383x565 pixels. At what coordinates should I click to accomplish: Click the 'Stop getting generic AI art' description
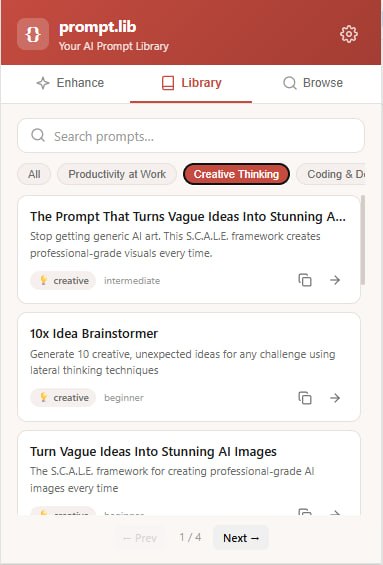(x=175, y=244)
